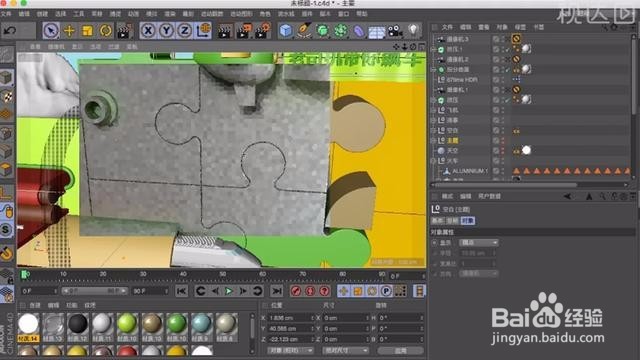The height and width of the screenshot is (360, 640).
Task: Expand the 飞机 null group
Action: tap(434, 110)
